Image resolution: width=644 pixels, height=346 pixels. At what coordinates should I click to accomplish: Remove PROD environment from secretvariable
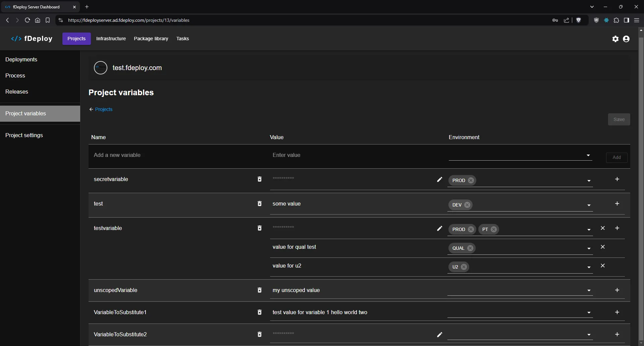coord(471,180)
